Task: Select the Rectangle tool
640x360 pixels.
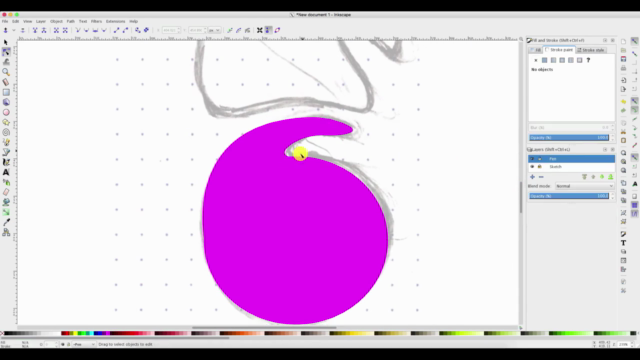Action: pyautogui.click(x=6, y=92)
